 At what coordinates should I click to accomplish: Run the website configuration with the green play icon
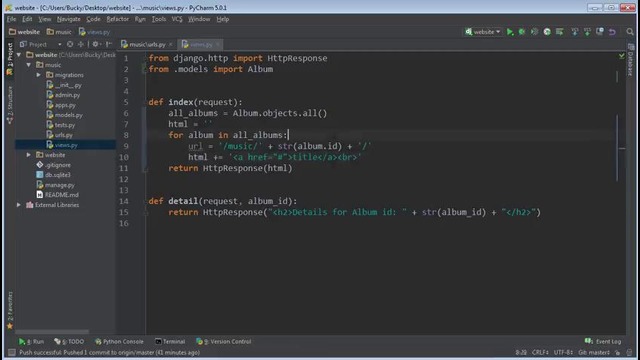coord(510,32)
